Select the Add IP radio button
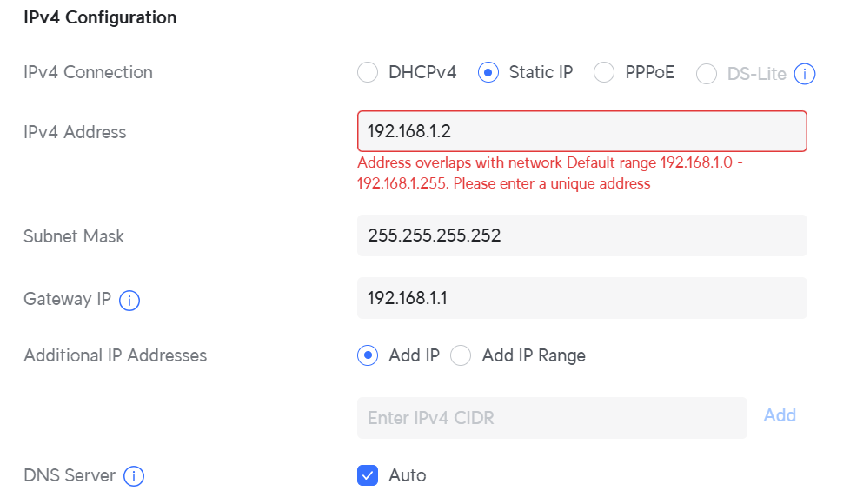 point(368,355)
